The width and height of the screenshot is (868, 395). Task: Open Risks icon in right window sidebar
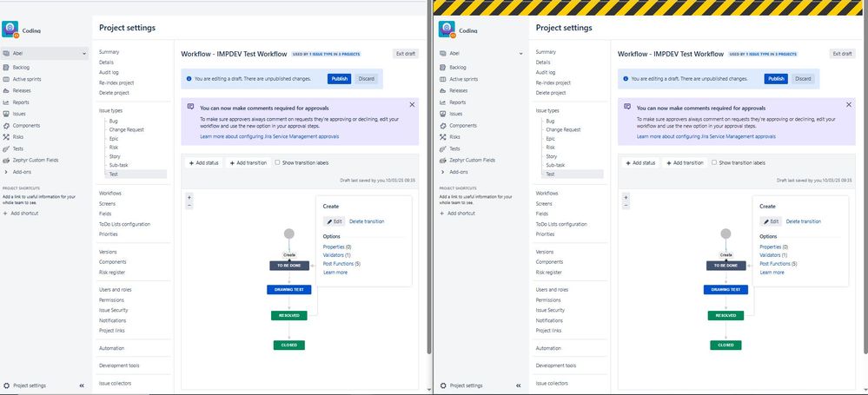[x=443, y=137]
